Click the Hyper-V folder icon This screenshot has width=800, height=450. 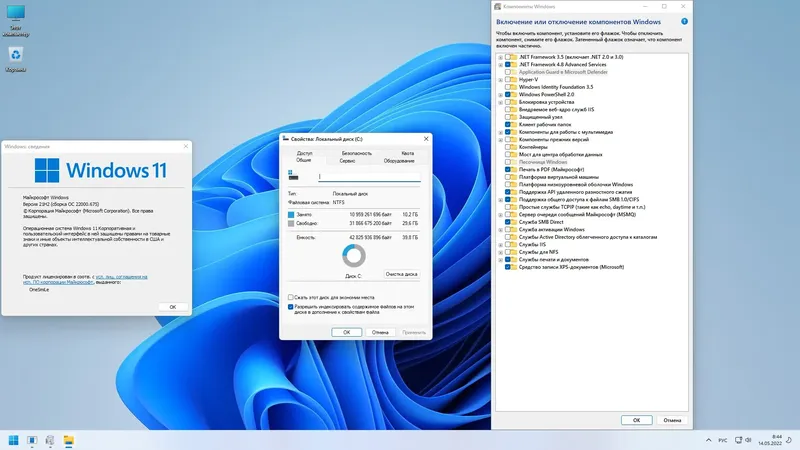click(514, 80)
